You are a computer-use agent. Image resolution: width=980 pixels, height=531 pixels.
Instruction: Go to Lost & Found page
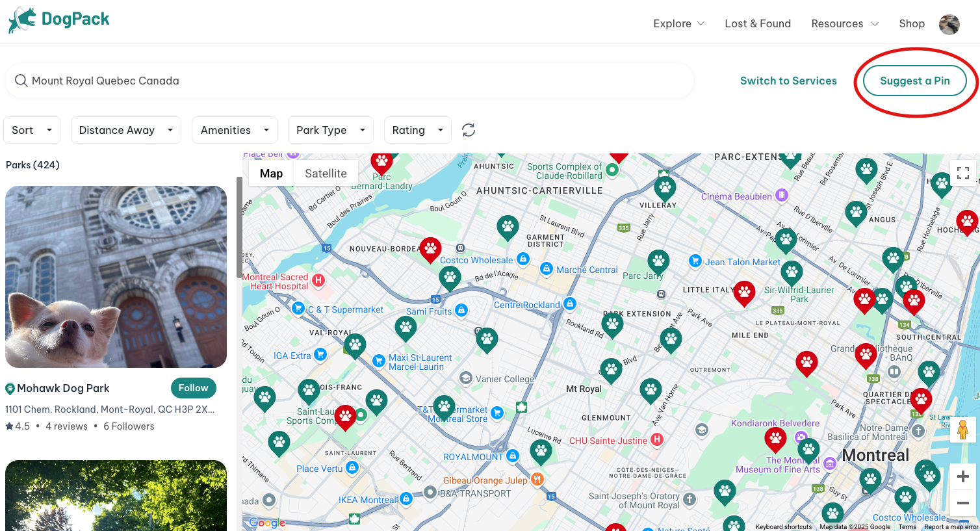(758, 23)
